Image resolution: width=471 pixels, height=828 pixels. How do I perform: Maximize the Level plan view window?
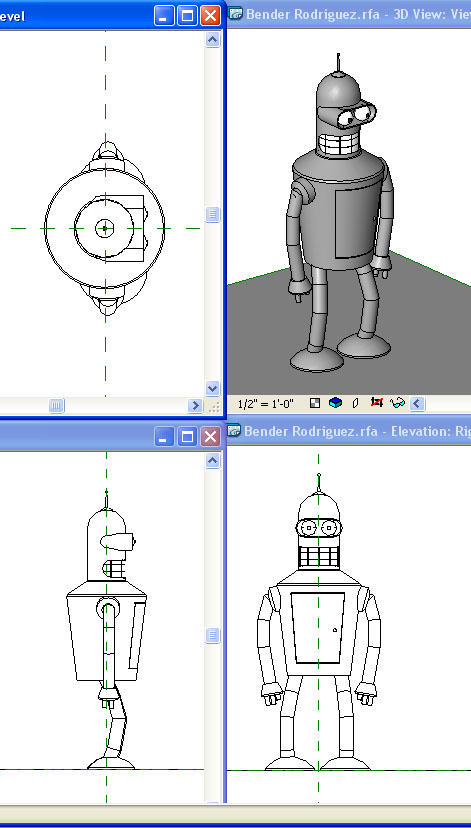(187, 16)
